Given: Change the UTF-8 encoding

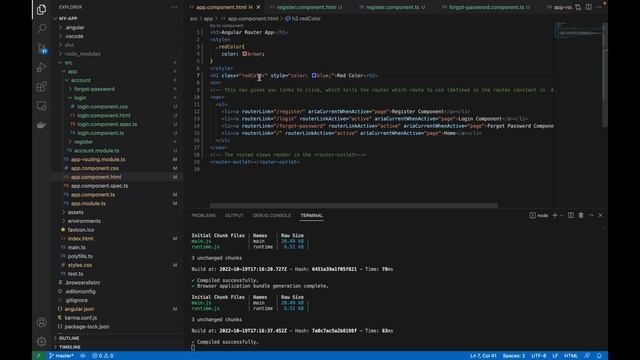Looking at the screenshot, I should pyautogui.click(x=538, y=356).
